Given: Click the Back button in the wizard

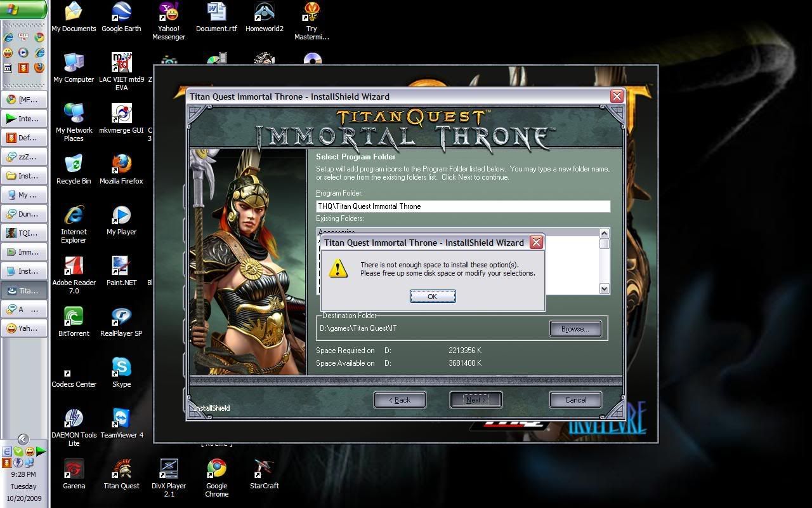Looking at the screenshot, I should pyautogui.click(x=400, y=399).
